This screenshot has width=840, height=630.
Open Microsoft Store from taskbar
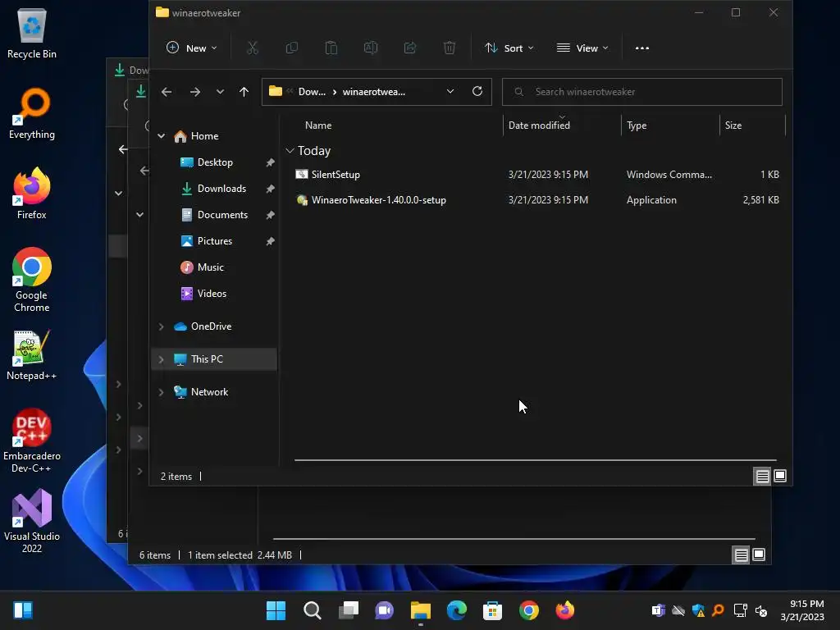(x=493, y=610)
